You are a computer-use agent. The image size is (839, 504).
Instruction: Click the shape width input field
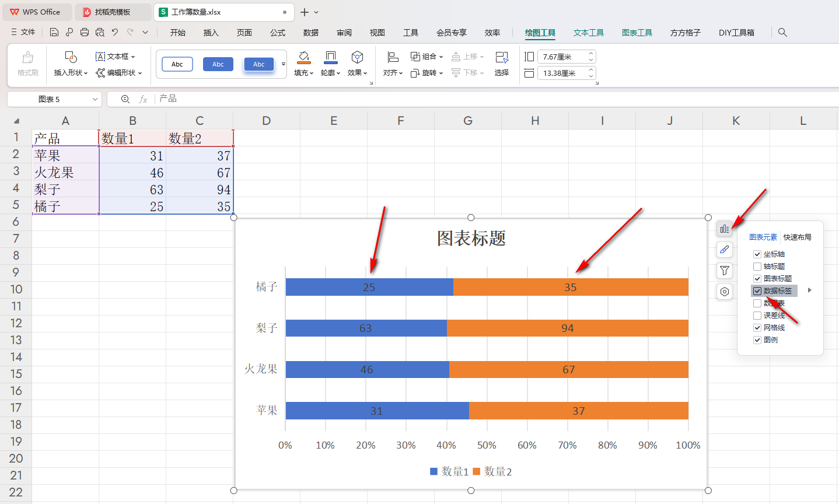(x=562, y=73)
